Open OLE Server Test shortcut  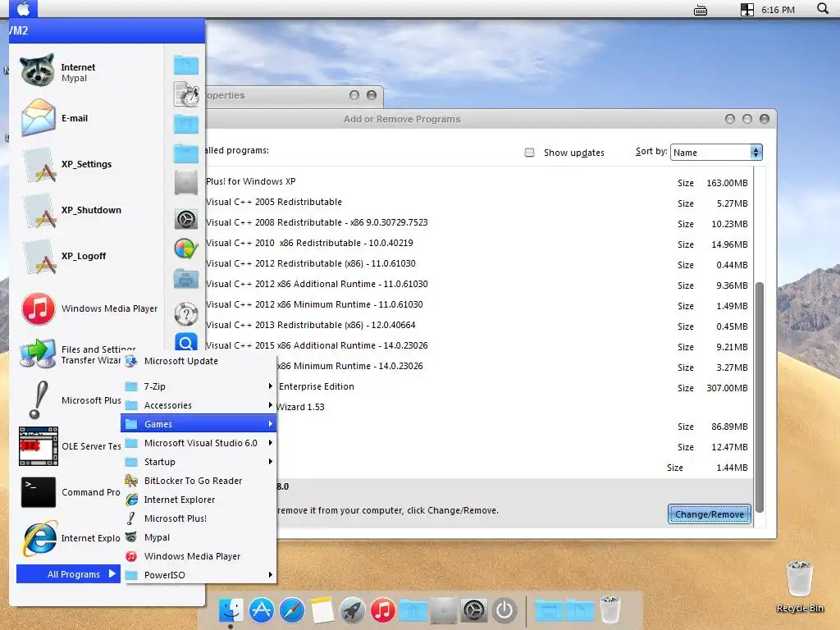[x=70, y=446]
